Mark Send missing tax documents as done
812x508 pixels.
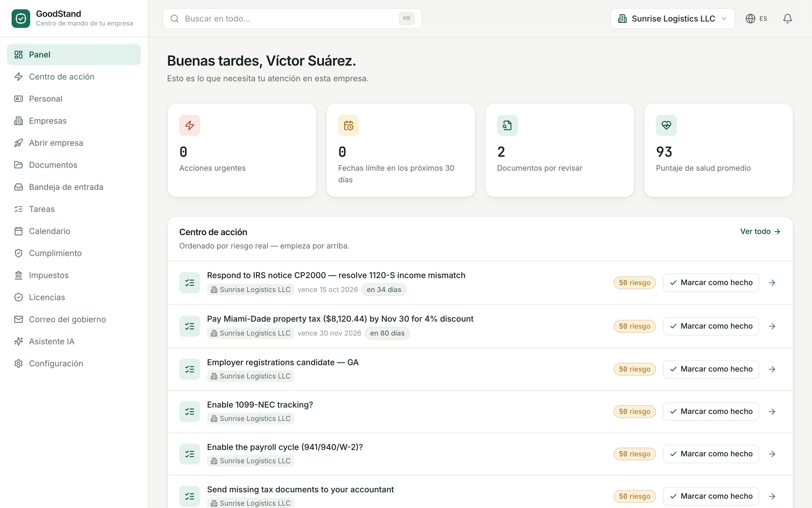711,496
